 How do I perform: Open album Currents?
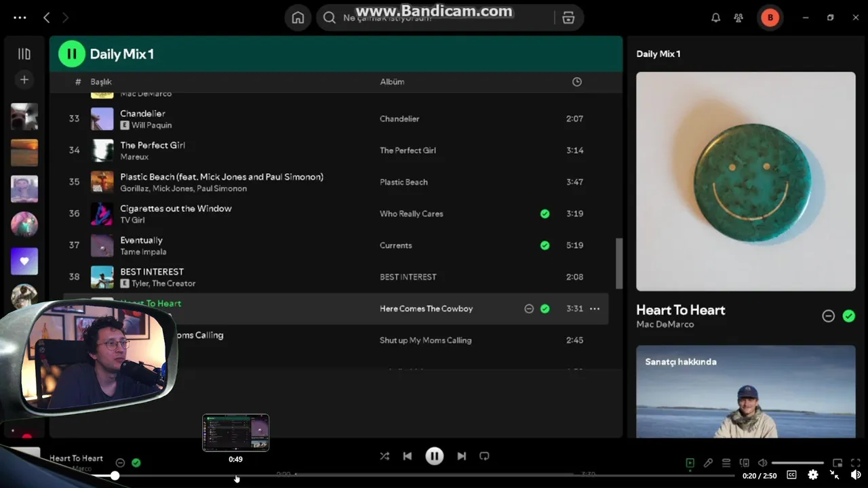(395, 245)
